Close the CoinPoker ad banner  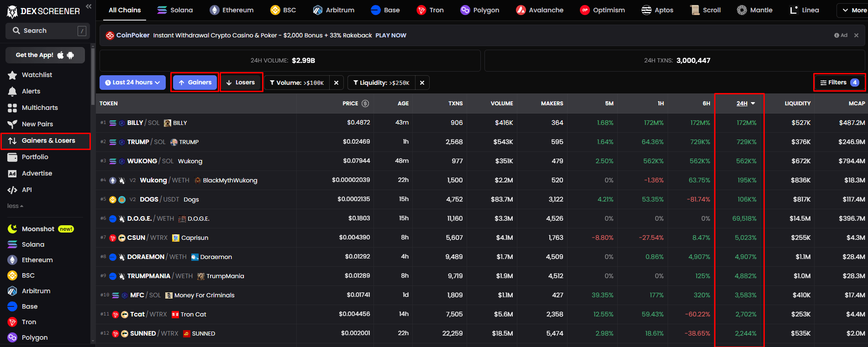pos(856,35)
